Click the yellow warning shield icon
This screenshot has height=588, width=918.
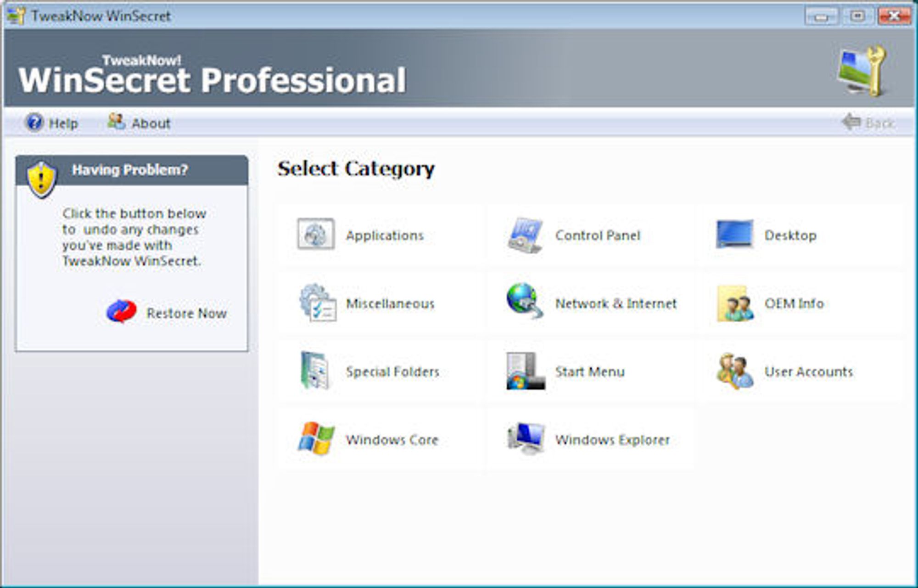[42, 179]
